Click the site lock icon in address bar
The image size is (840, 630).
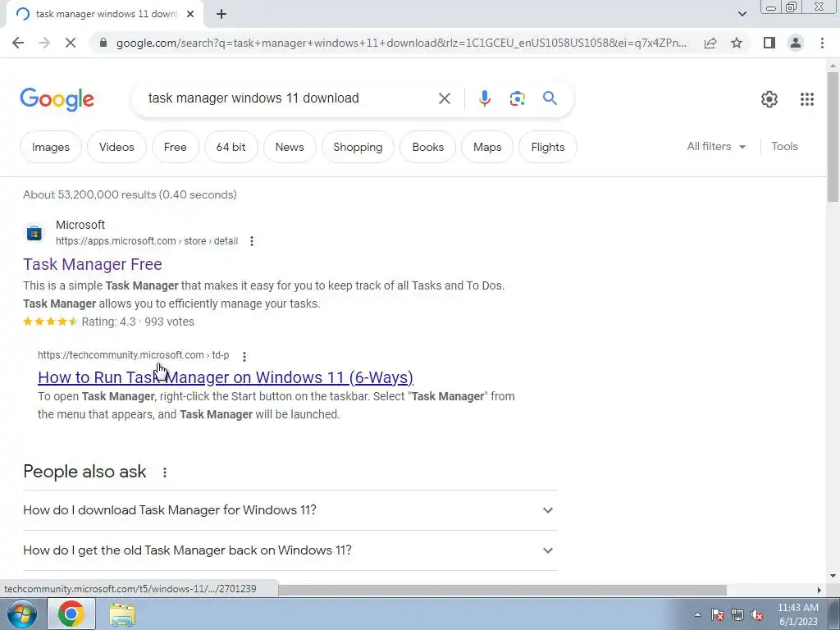click(104, 43)
